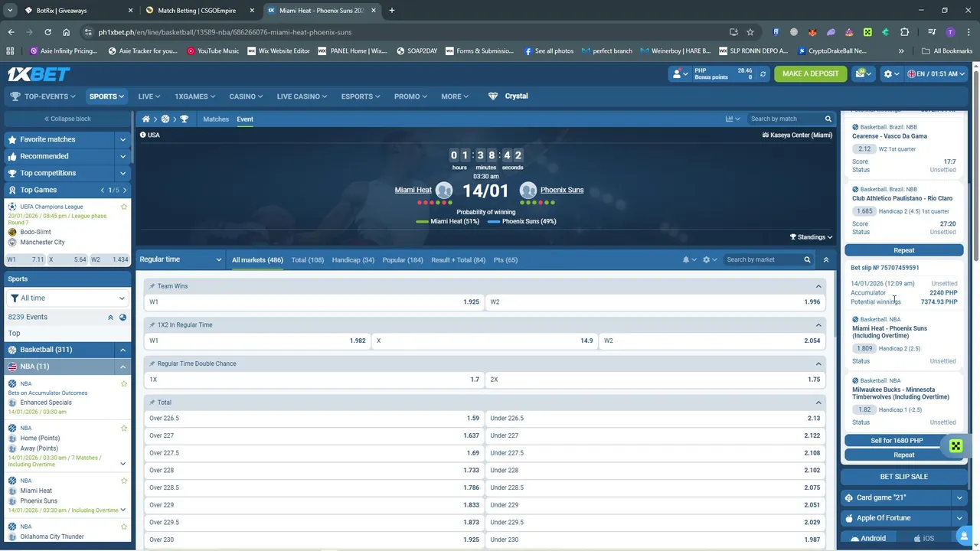Viewport: 980px width, 551px height.
Task: Open the All time filter dropdown
Action: click(x=67, y=298)
